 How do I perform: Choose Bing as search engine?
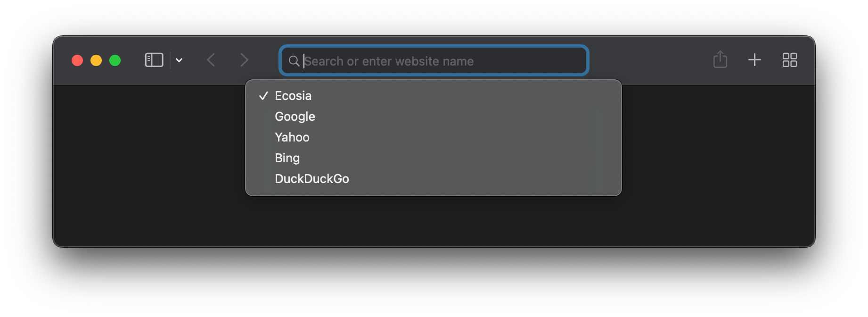(434, 158)
